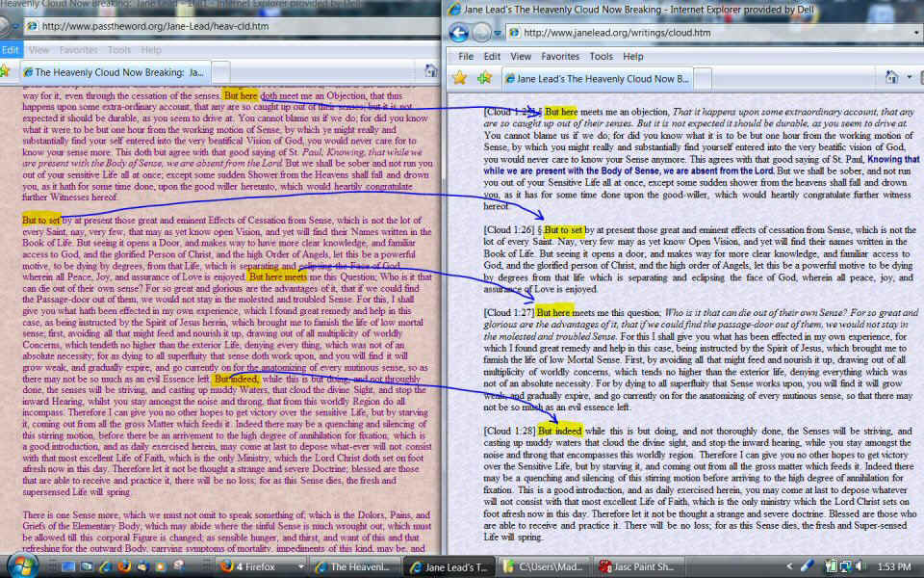Screen dimensions: 924x578
Task: Click highlighted 'But to set' in passtheword.org page
Action: tap(41, 220)
